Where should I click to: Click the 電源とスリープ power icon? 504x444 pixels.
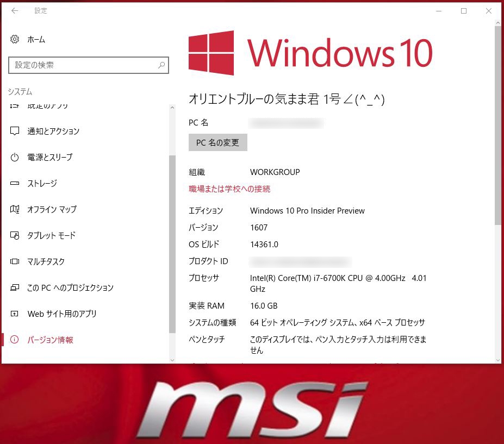click(15, 157)
